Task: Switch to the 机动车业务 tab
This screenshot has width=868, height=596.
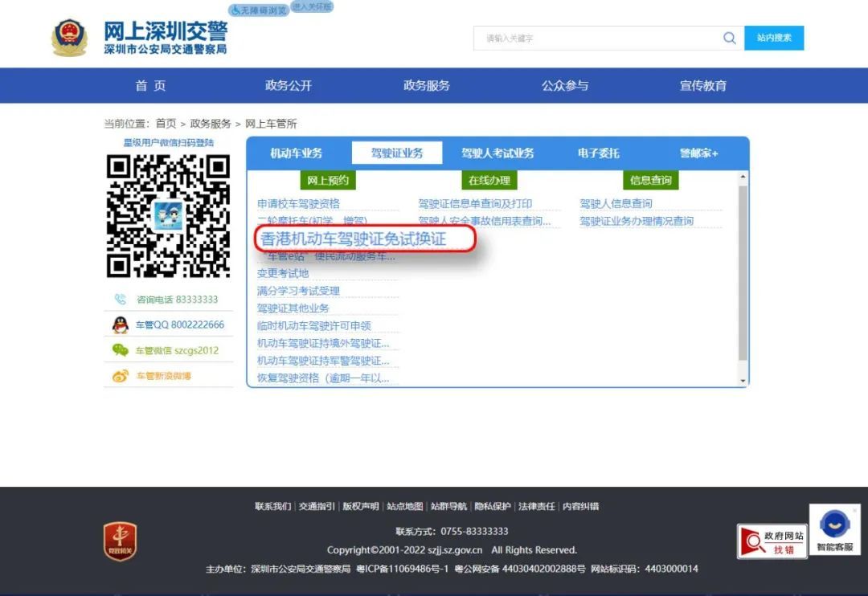Action: [296, 153]
